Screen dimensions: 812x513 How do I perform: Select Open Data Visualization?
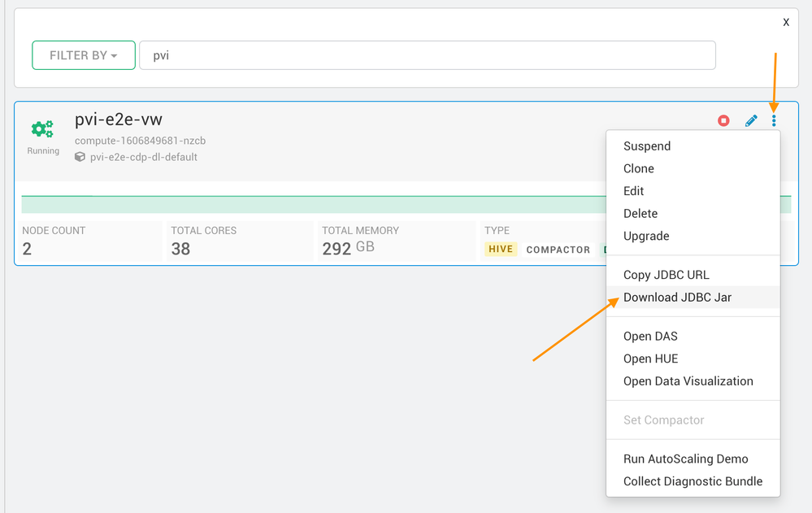coord(688,381)
